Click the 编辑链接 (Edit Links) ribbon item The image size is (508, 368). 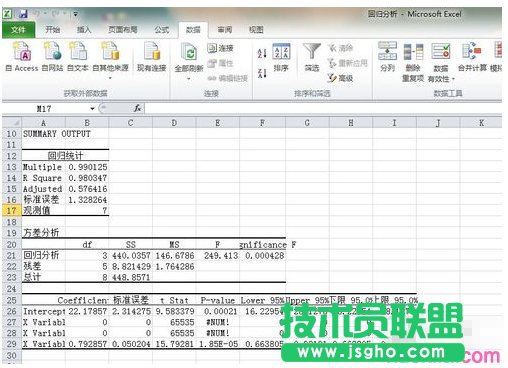(228, 78)
